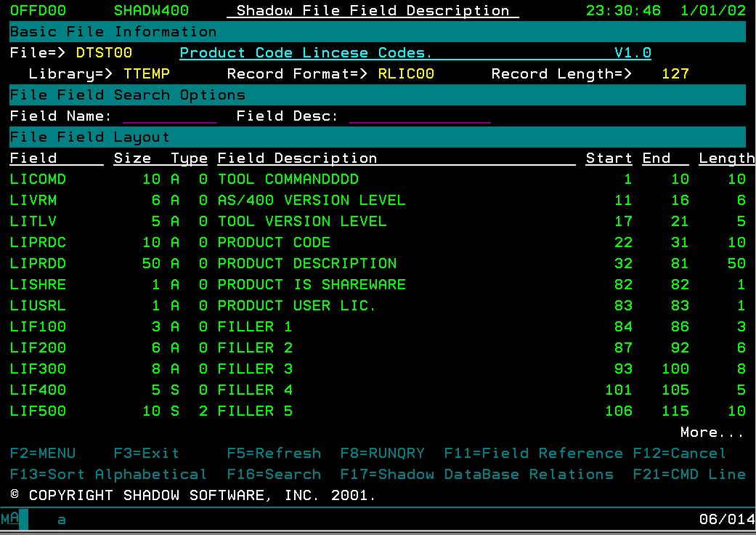Screen dimensions: 756x535
Task: Select the LIUSRL field row
Action: (378, 306)
